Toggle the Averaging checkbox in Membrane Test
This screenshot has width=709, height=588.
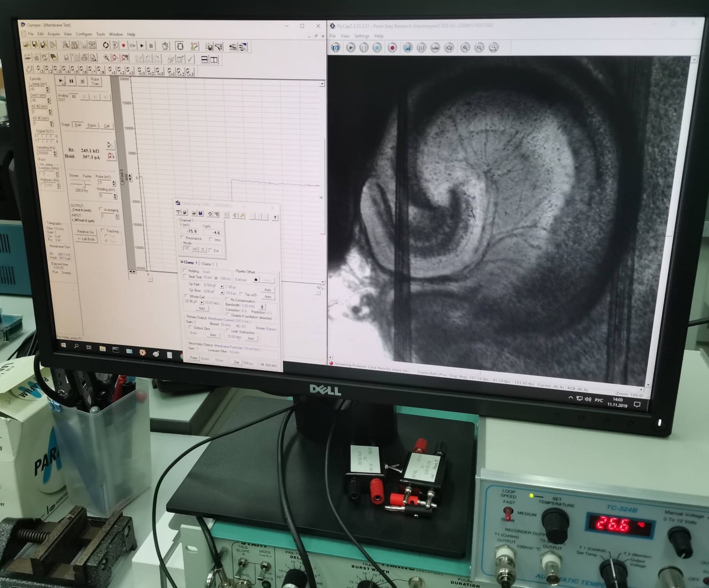(100, 209)
